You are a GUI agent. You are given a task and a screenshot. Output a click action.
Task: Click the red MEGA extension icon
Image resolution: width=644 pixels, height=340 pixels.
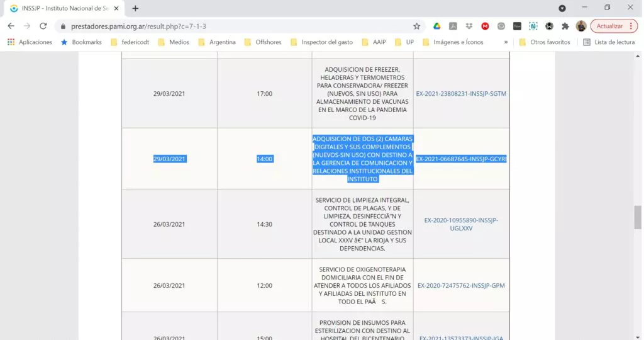pos(485,26)
